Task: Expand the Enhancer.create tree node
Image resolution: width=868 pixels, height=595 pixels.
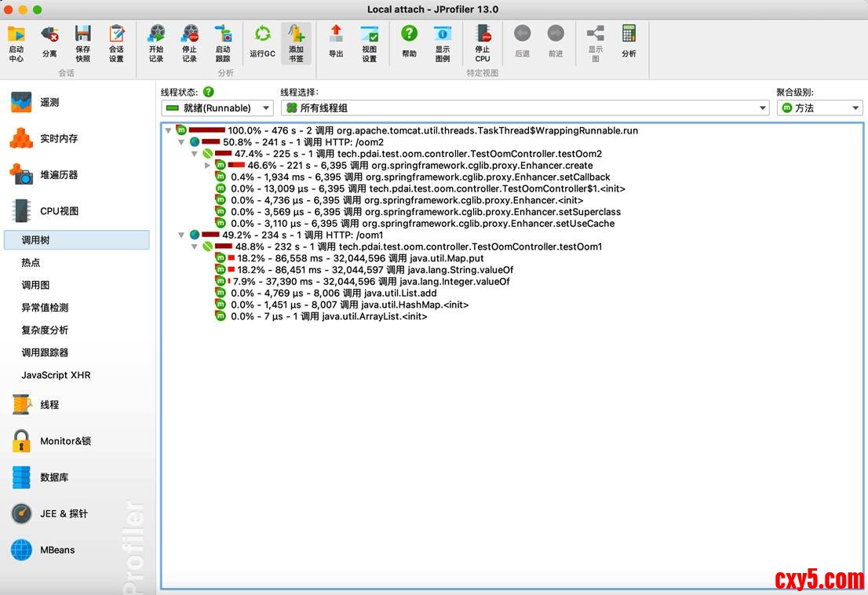Action: click(x=208, y=166)
